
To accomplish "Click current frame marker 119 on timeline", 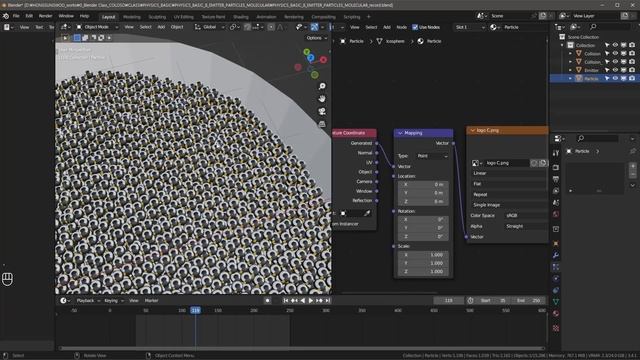I will click(196, 310).
